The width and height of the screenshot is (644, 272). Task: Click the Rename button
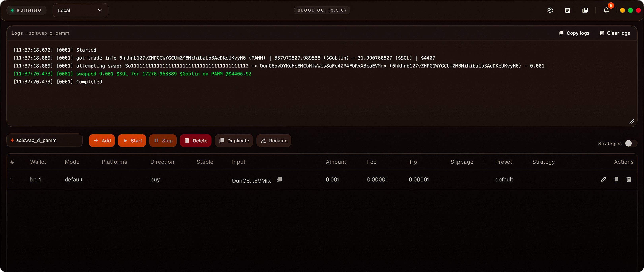pos(274,141)
